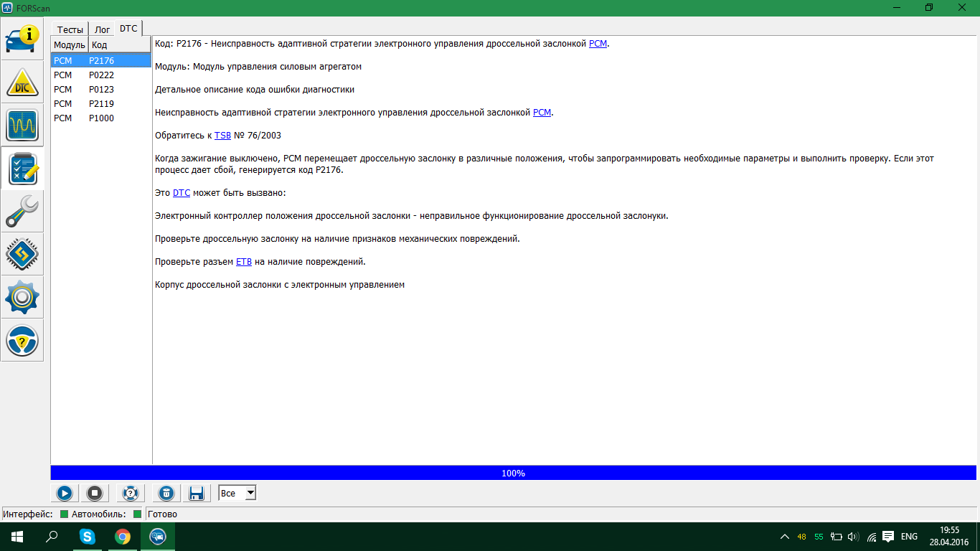Open PCM link in the detailed description sentence
Viewport: 980px width, 551px height.
pyautogui.click(x=542, y=113)
